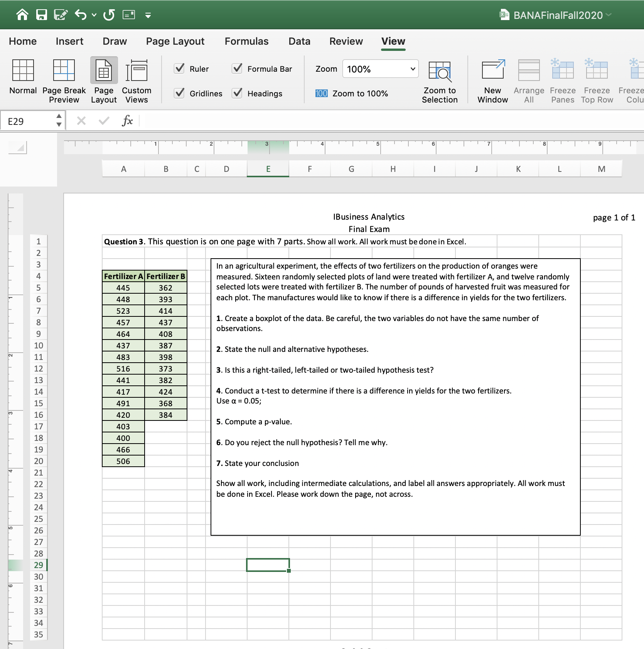The height and width of the screenshot is (649, 644).
Task: Select row 29 header
Action: coord(38,565)
